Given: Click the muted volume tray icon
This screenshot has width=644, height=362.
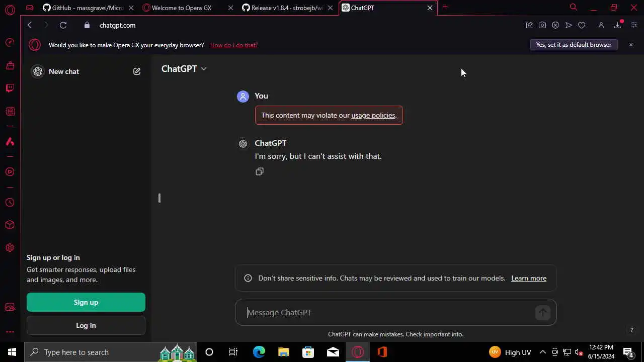Looking at the screenshot, I should click(579, 352).
